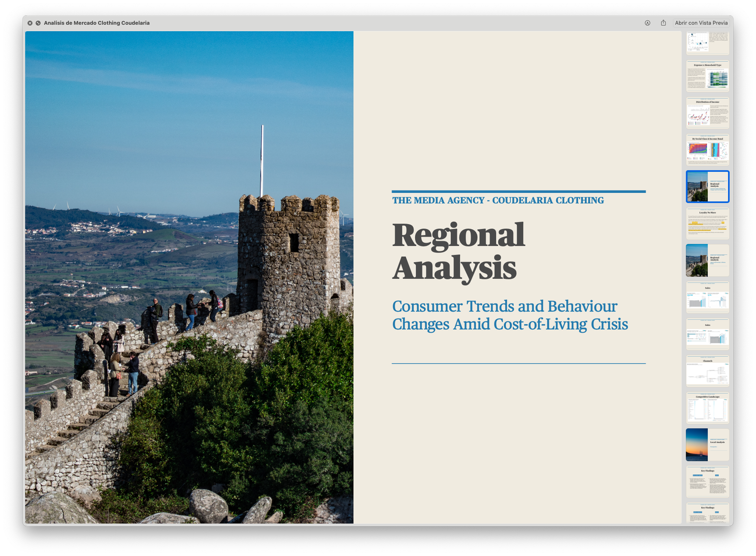
Task: Click the window title Analisis de Mercado Clothing Coudelaria
Action: point(96,23)
